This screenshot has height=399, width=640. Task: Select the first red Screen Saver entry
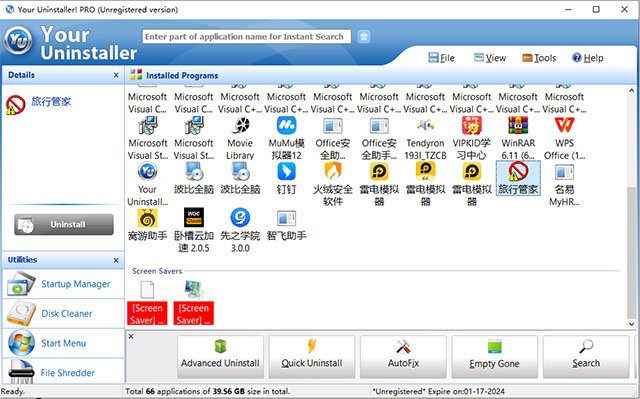147,313
